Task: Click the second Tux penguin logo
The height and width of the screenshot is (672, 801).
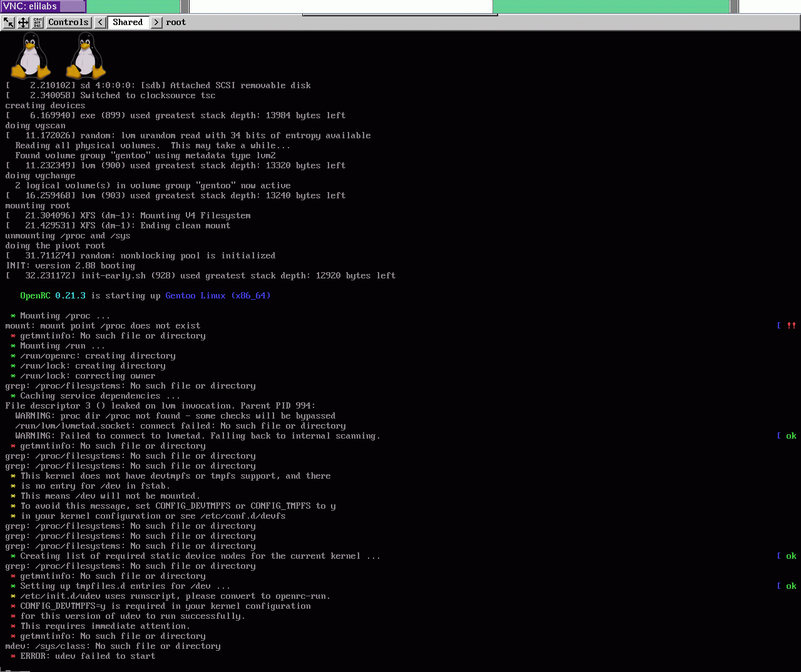Action: (x=86, y=56)
